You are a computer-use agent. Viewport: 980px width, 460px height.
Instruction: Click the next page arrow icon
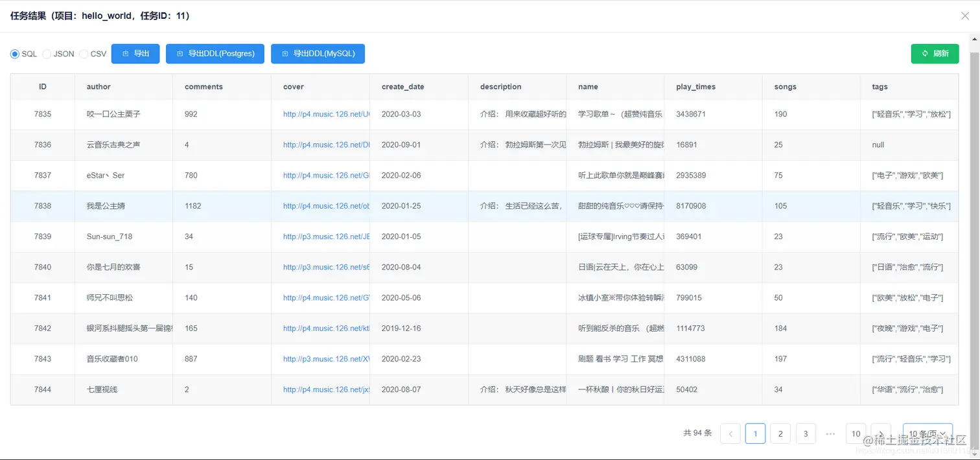click(x=881, y=433)
